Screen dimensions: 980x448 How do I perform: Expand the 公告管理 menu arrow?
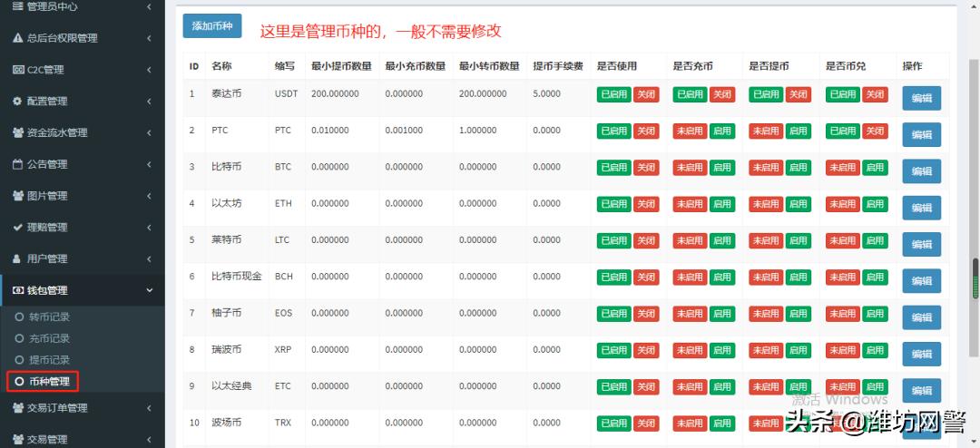[150, 164]
